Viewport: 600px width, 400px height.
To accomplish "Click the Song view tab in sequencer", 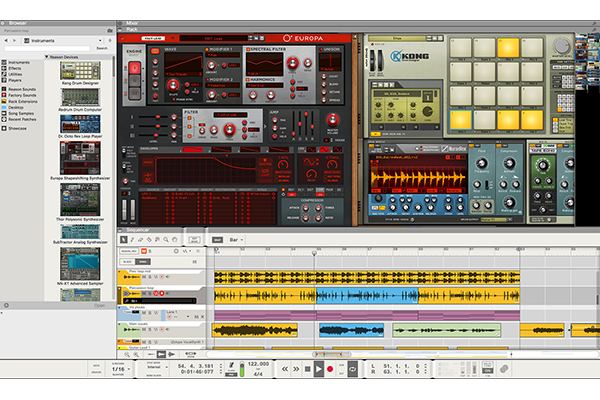I will [x=143, y=262].
